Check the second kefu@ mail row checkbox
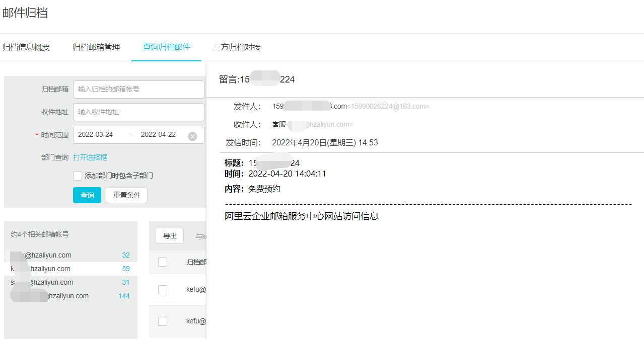The height and width of the screenshot is (339, 644). click(x=163, y=321)
